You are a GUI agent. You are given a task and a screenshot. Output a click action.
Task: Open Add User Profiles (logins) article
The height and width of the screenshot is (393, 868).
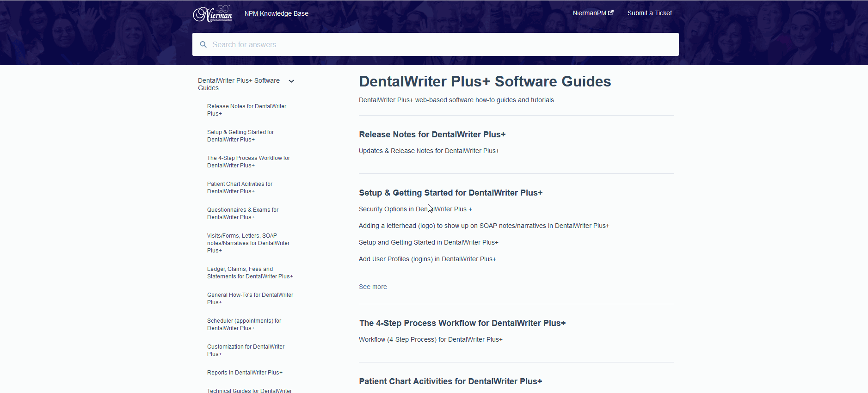point(427,259)
